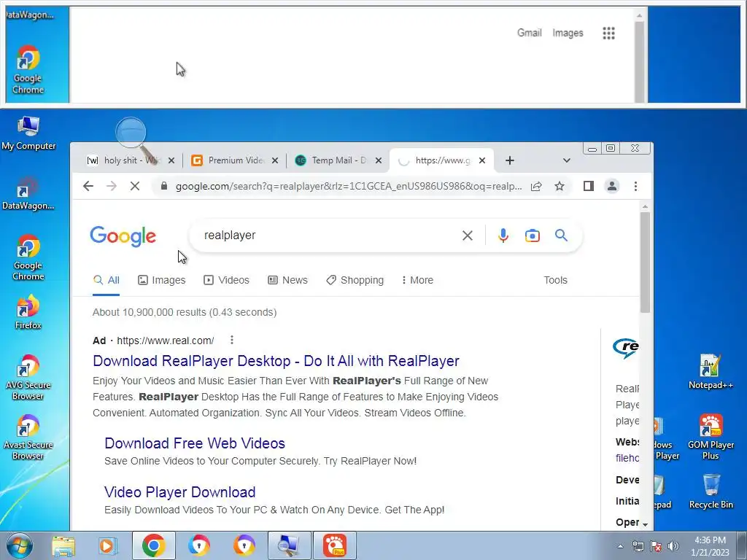Switch to 'holy shit' browser tab
Viewport: 747px width, 560px height.
coord(125,160)
